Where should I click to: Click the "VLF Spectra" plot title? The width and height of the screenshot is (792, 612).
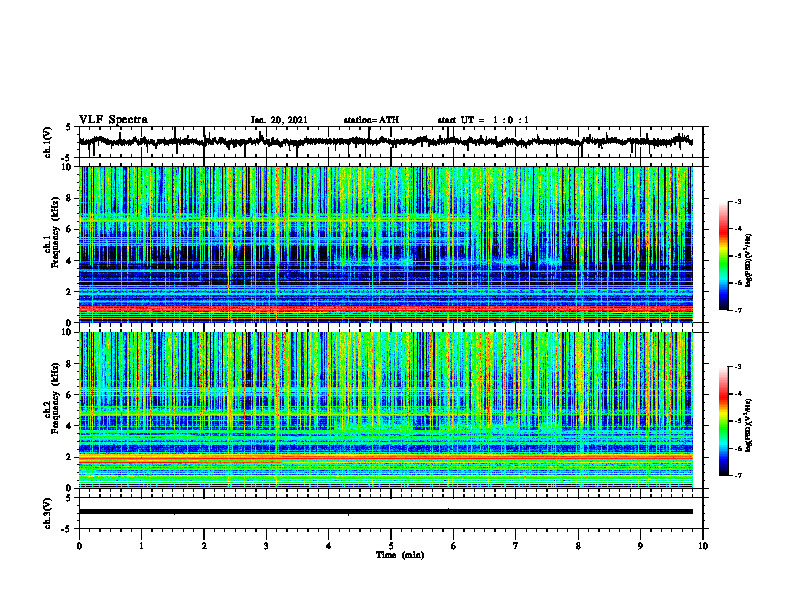click(113, 120)
